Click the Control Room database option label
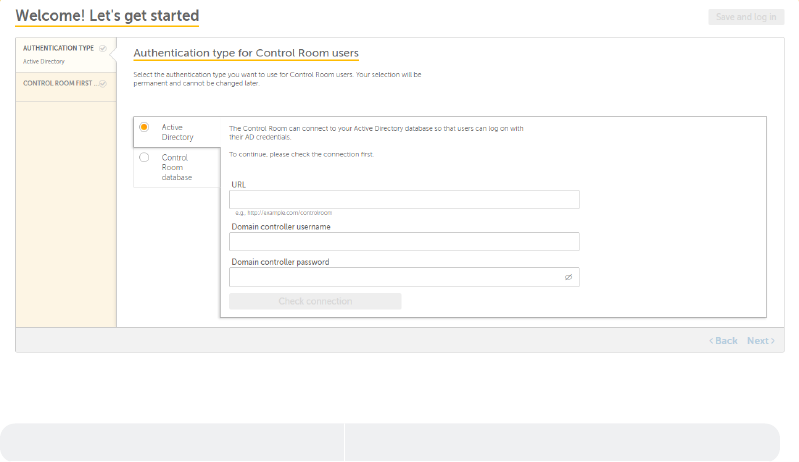This screenshot has height=462, width=799. point(176,167)
